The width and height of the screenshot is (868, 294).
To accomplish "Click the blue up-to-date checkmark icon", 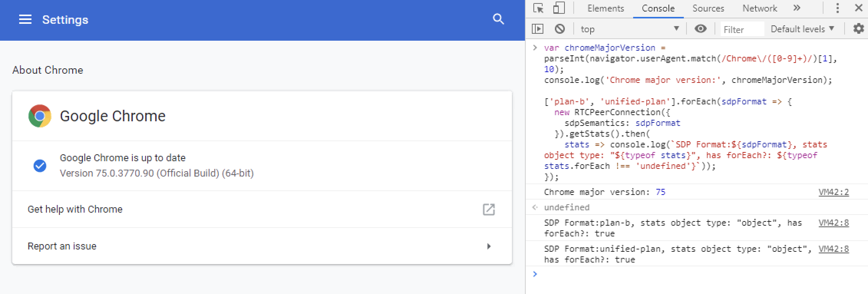I will (40, 166).
